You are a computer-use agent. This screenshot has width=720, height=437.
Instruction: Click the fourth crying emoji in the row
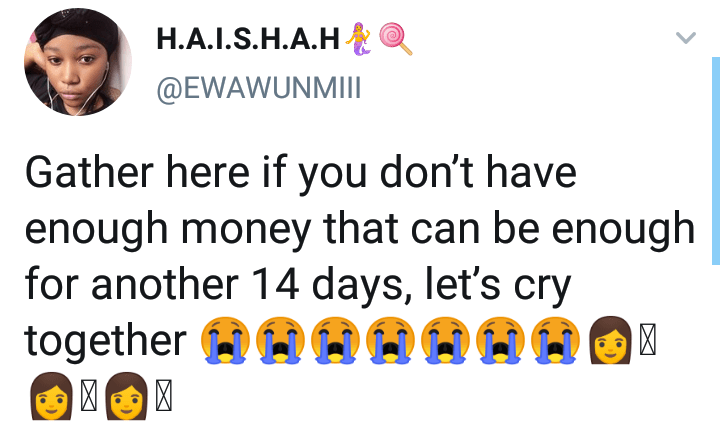pyautogui.click(x=390, y=340)
